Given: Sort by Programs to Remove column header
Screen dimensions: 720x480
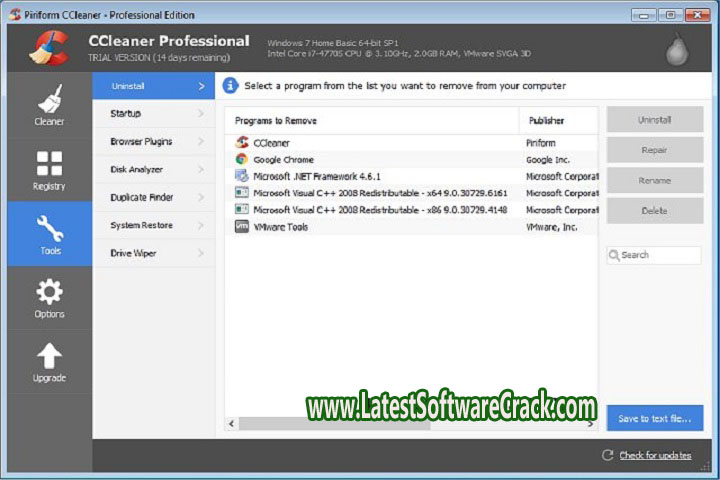Looking at the screenshot, I should click(372, 120).
